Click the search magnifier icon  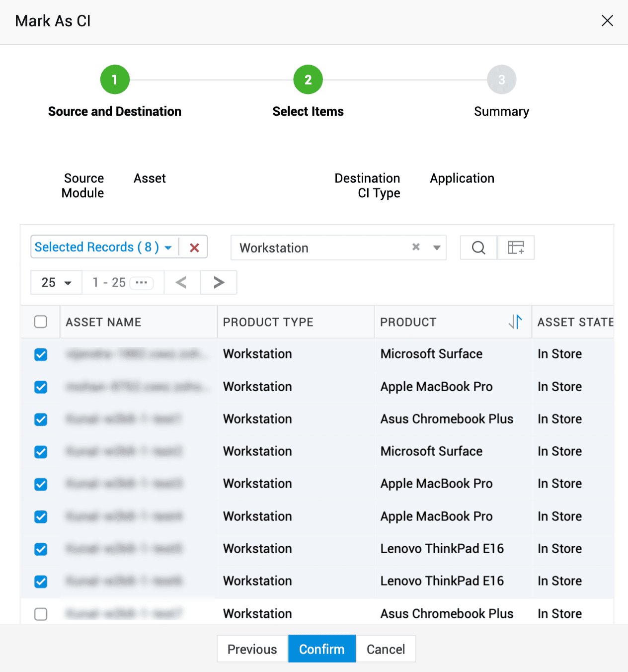pos(478,248)
